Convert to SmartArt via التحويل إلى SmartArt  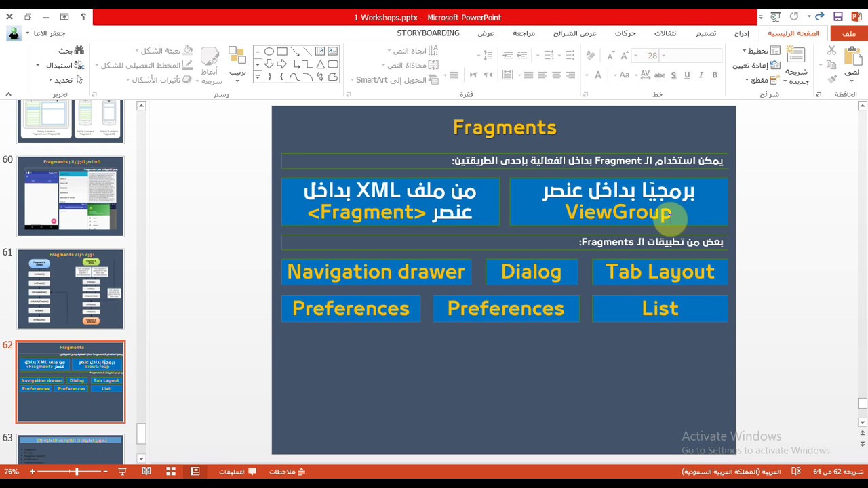(394, 80)
